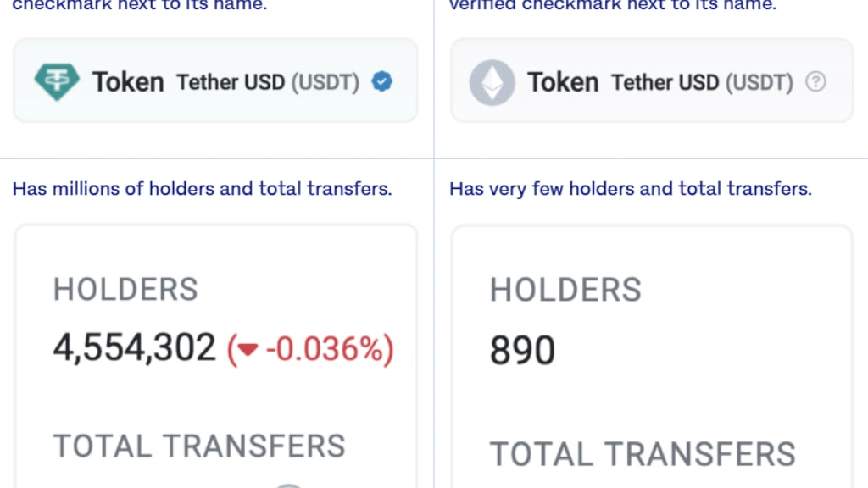Click the HOLDERS heading above 4,554,302
868x488 pixels.
click(x=125, y=290)
